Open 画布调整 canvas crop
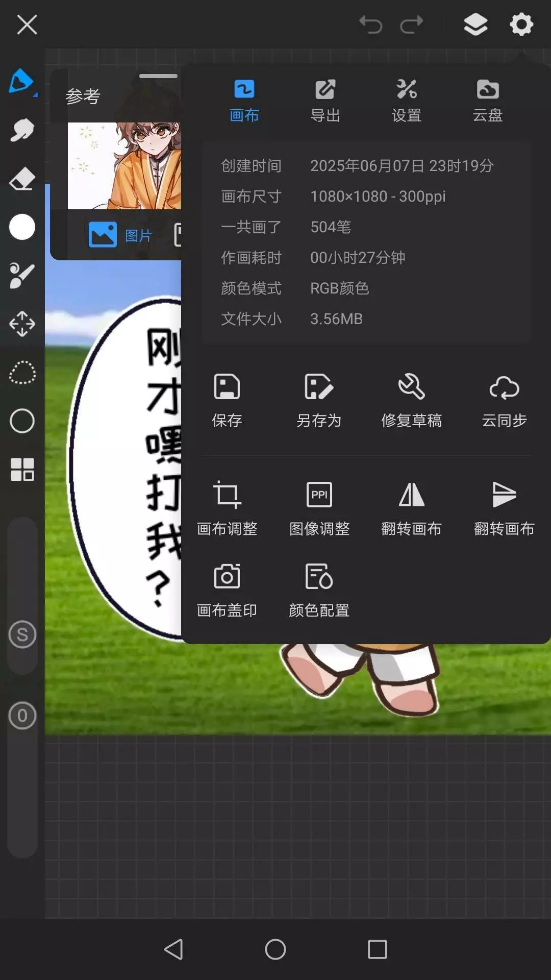The image size is (551, 980). [227, 508]
